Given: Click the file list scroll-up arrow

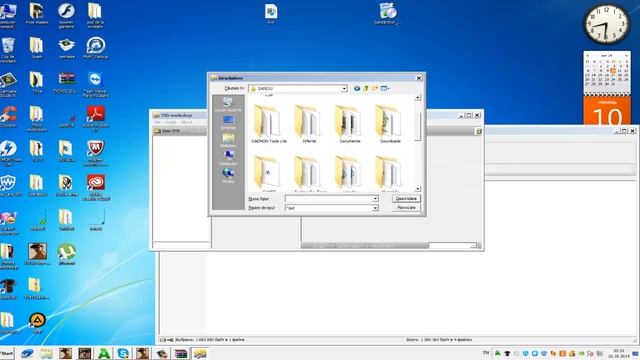Looking at the screenshot, I should [x=418, y=98].
